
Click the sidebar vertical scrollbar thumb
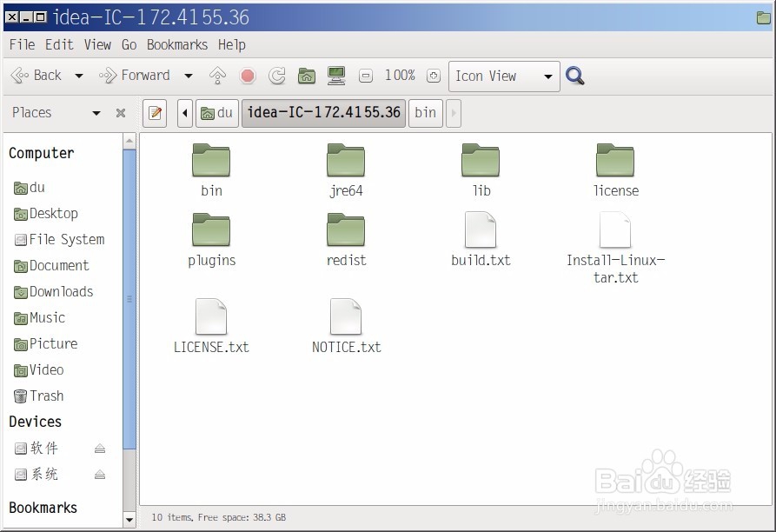129,299
